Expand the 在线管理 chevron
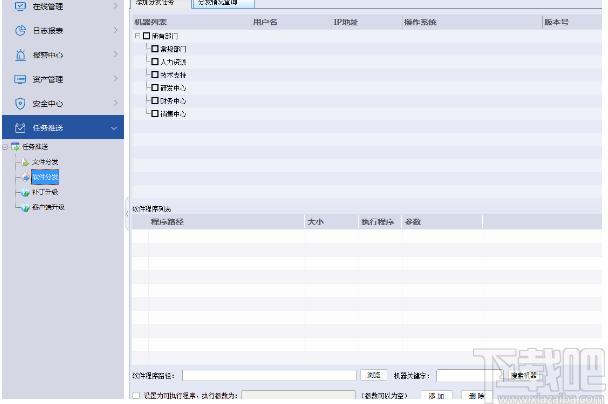 pyautogui.click(x=116, y=6)
